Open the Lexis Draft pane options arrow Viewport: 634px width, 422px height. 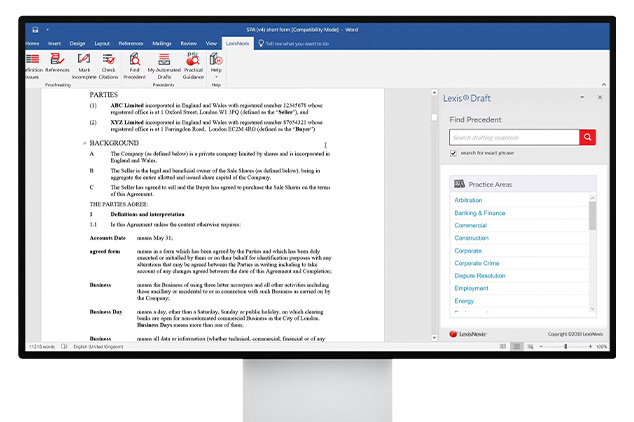pos(584,98)
